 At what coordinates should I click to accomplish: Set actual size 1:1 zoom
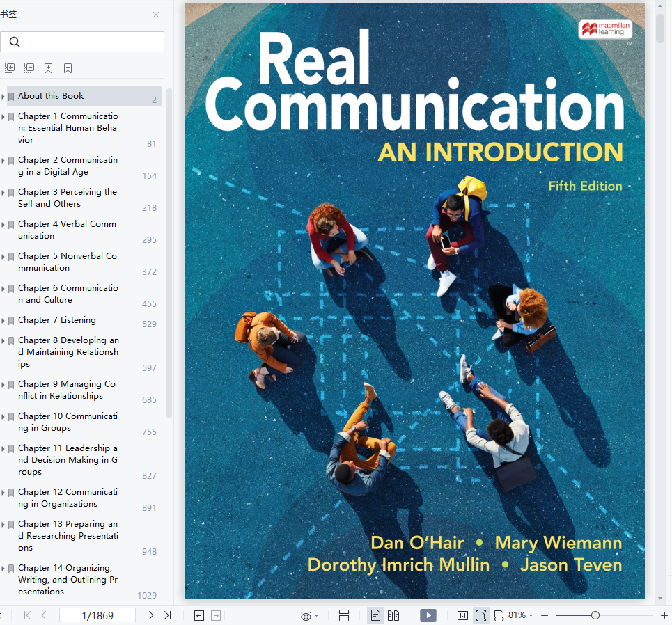point(462,615)
